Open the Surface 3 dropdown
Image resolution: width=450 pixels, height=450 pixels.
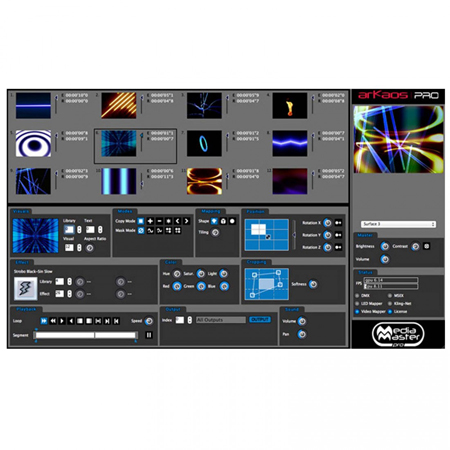[398, 224]
